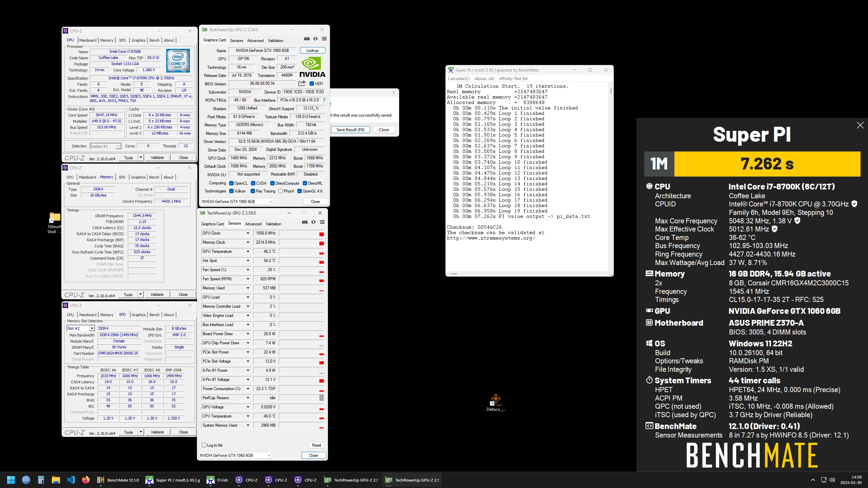Click Save Result (F6) button
Viewport: 868px width, 488px height.
[x=350, y=130]
